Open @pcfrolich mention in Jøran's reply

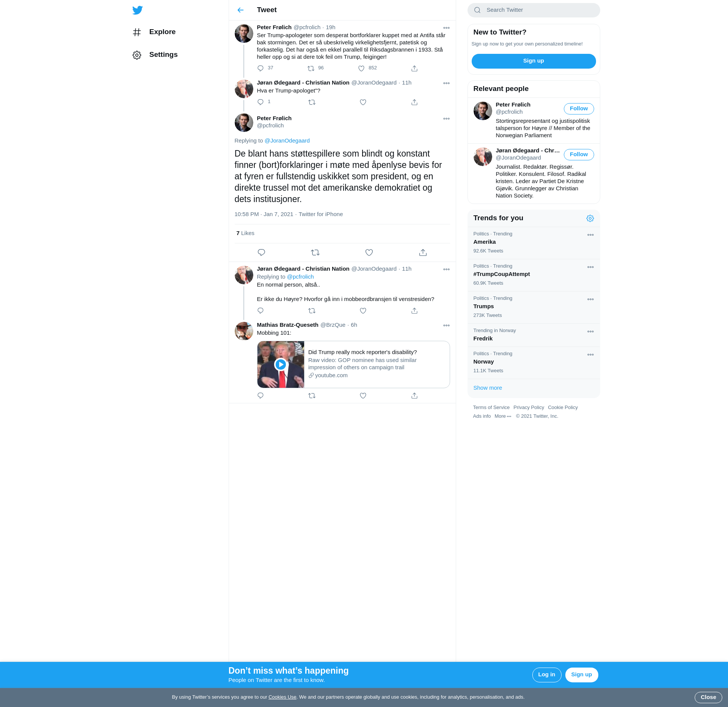[x=300, y=277]
